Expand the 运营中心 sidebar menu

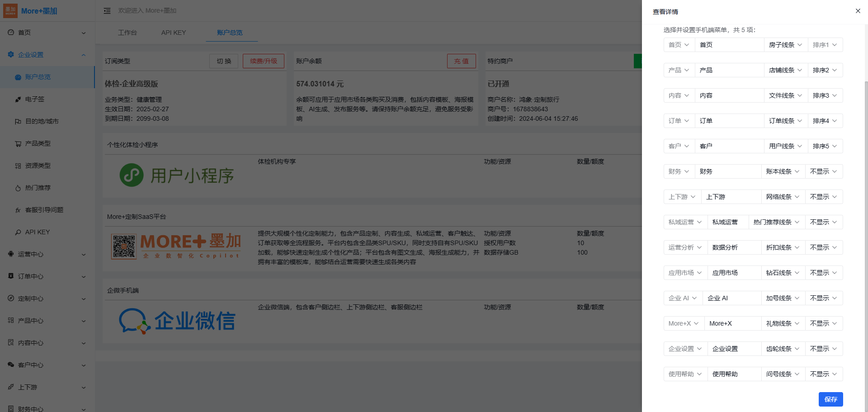tap(47, 254)
